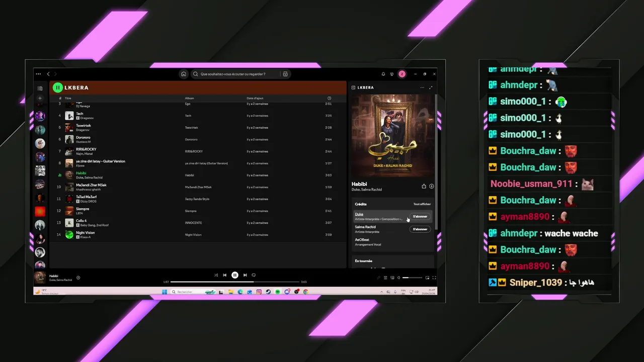Open friend activity icon

point(392,74)
